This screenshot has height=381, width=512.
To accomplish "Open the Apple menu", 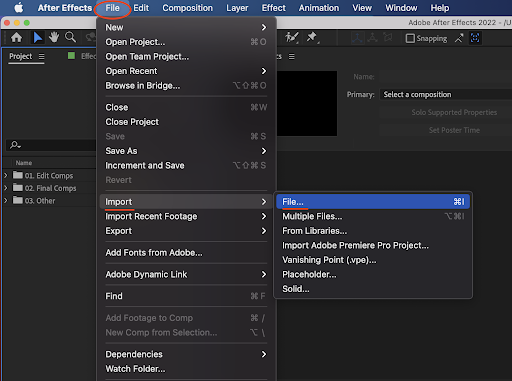I will pos(19,8).
